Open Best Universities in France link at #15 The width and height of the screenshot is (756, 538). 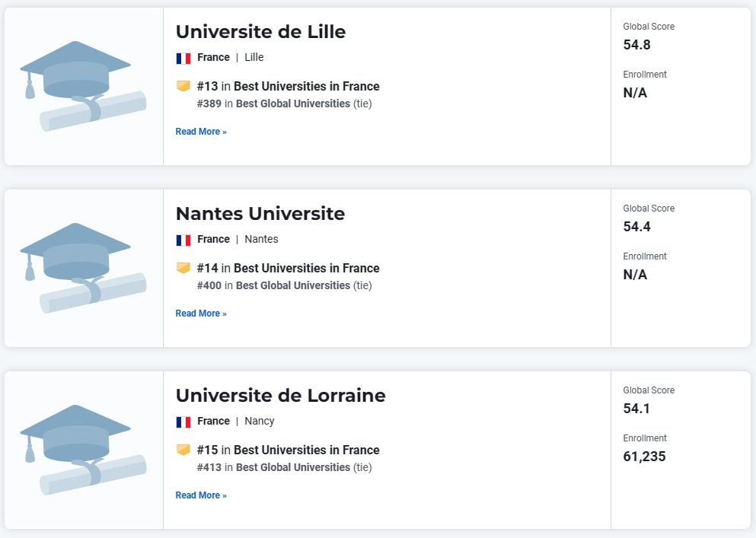307,450
